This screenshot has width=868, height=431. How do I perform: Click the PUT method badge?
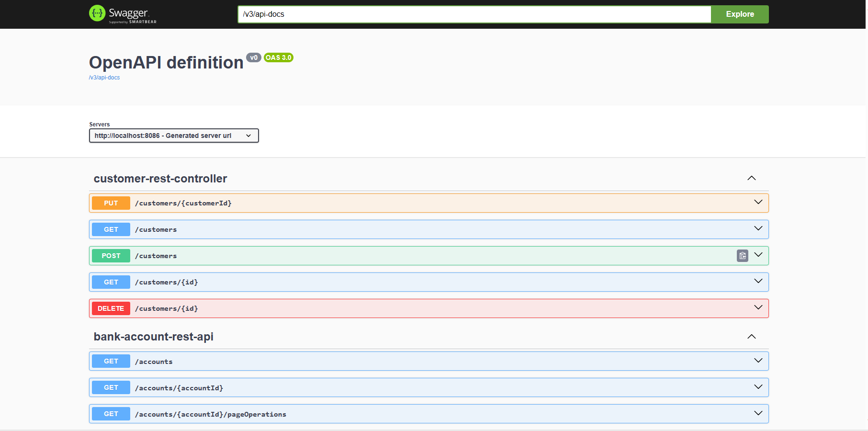(111, 203)
